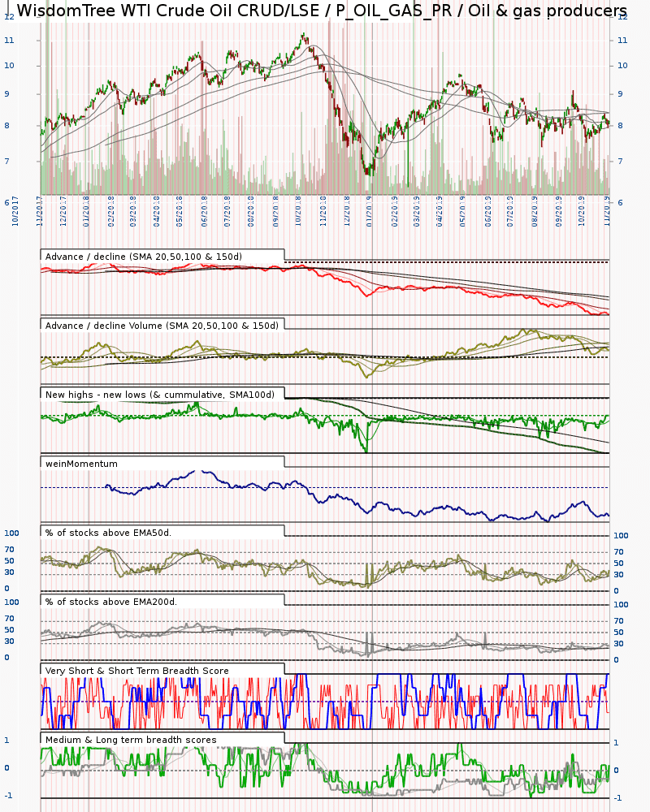650x812 pixels.
Task: Click price value 11 on right axis
Action: [x=622, y=41]
